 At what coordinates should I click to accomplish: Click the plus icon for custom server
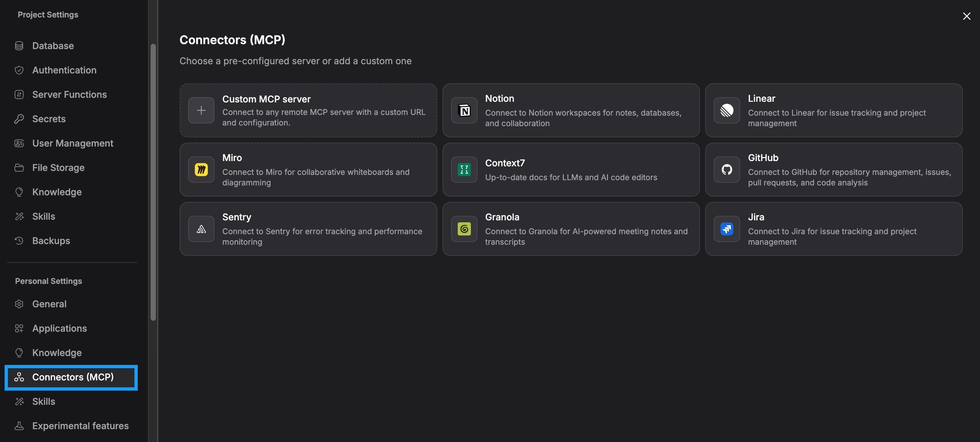coord(201,110)
